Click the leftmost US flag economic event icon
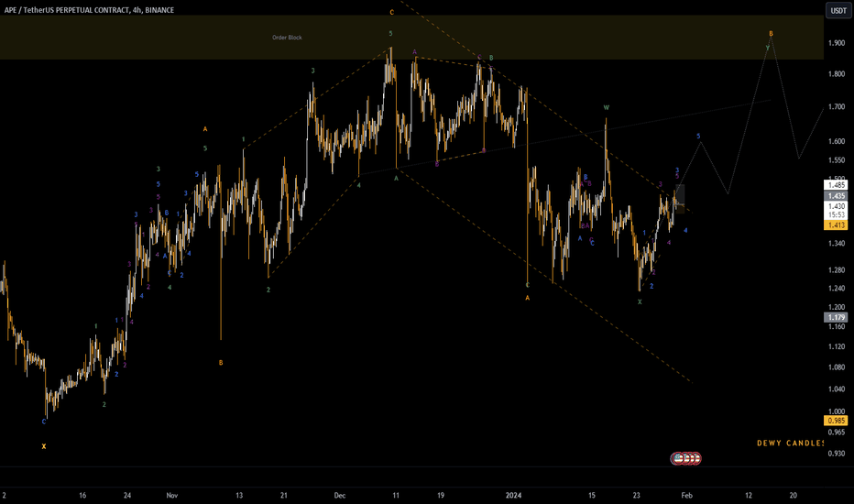854x504 pixels. (677, 459)
